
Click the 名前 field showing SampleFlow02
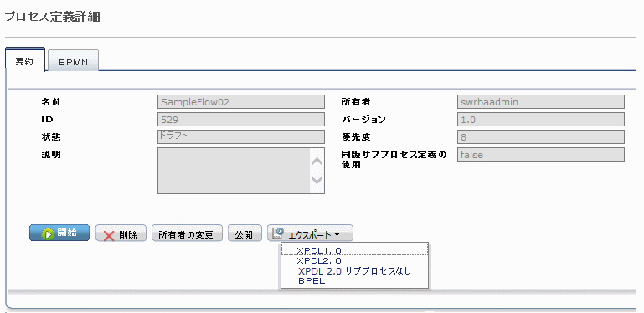241,102
